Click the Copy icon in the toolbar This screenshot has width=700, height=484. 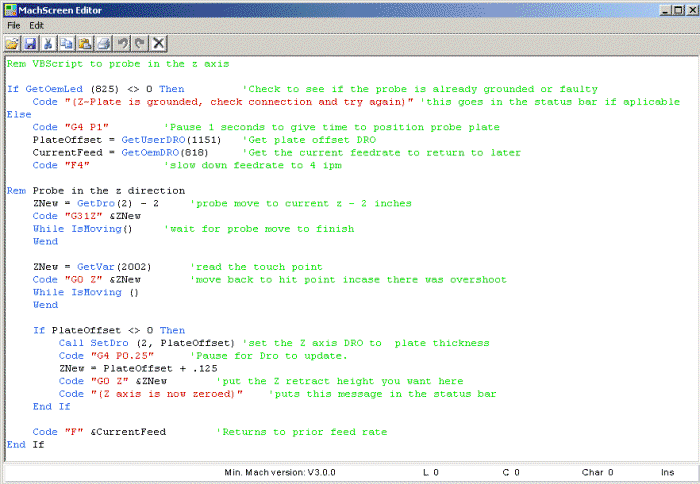point(66,43)
